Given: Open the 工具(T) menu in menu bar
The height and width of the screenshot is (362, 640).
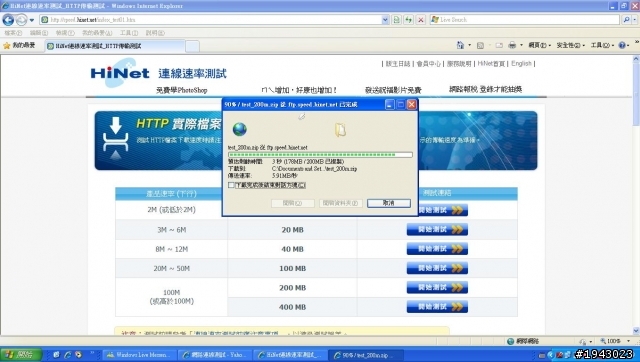Looking at the screenshot, I should tap(129, 33).
